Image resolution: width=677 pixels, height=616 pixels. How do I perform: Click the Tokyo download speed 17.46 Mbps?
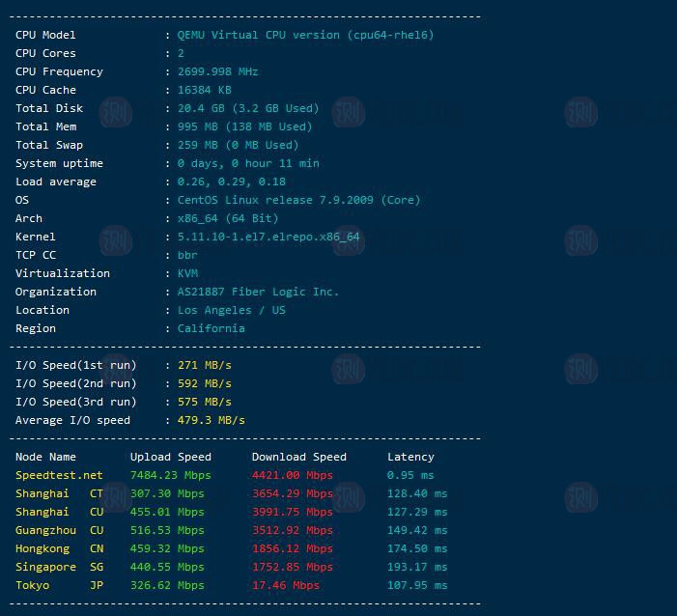coord(285,585)
